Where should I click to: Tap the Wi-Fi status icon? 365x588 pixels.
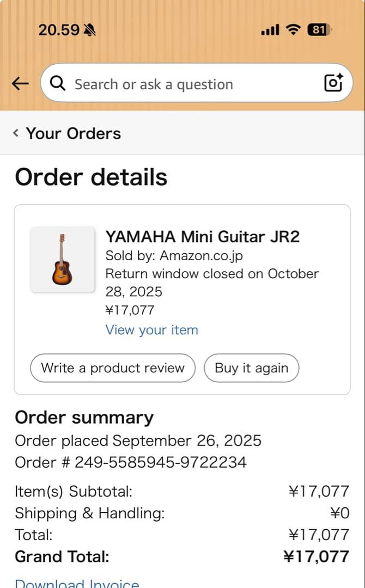(293, 30)
